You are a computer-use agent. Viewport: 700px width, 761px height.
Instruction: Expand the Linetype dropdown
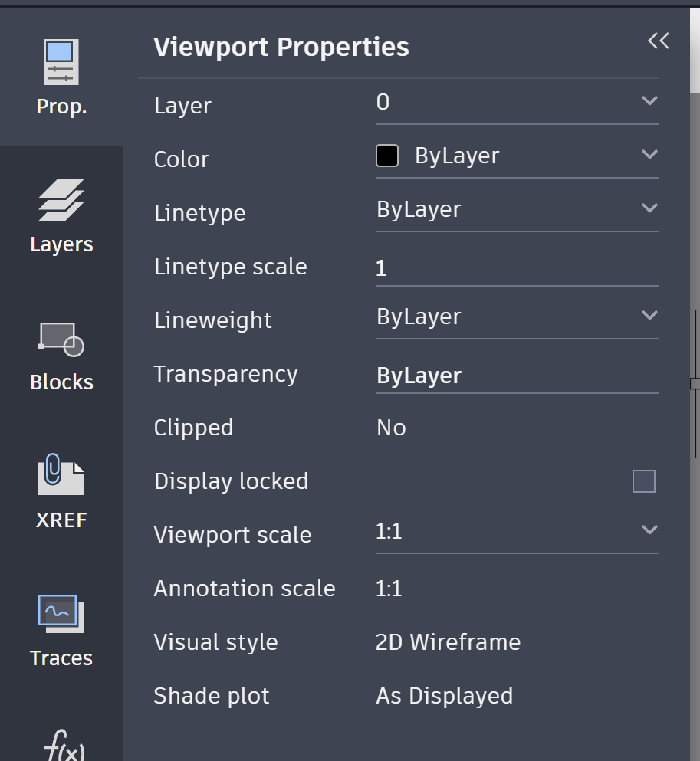649,208
